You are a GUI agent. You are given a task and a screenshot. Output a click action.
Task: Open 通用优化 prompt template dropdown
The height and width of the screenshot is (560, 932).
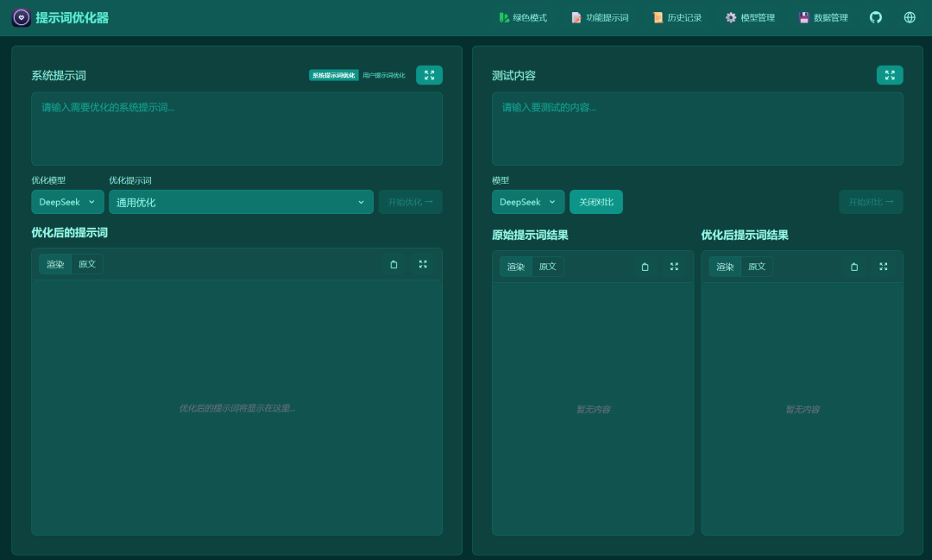(241, 202)
